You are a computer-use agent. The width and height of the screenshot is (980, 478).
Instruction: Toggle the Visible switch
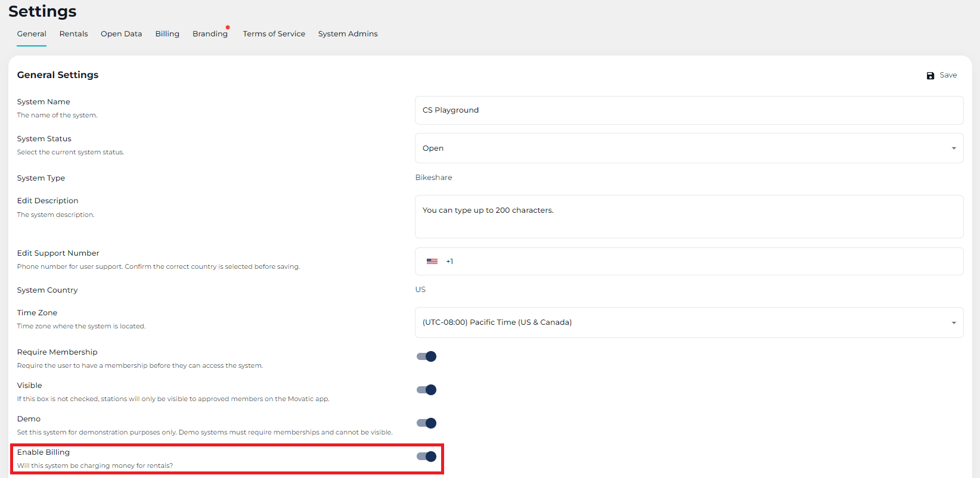(x=426, y=390)
